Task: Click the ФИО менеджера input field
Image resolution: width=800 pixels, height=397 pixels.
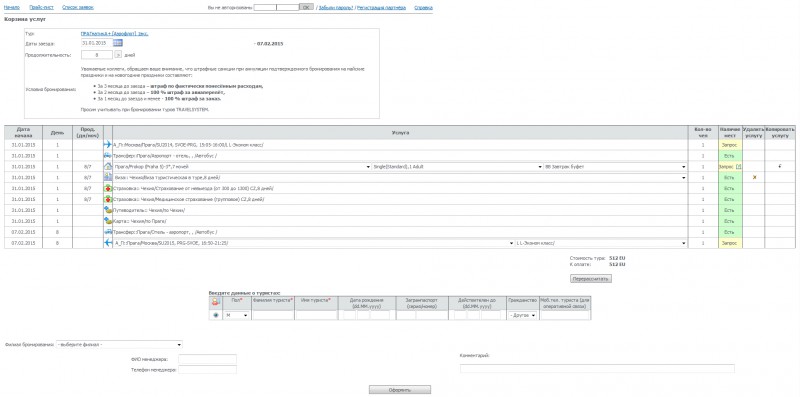Action: point(208,359)
